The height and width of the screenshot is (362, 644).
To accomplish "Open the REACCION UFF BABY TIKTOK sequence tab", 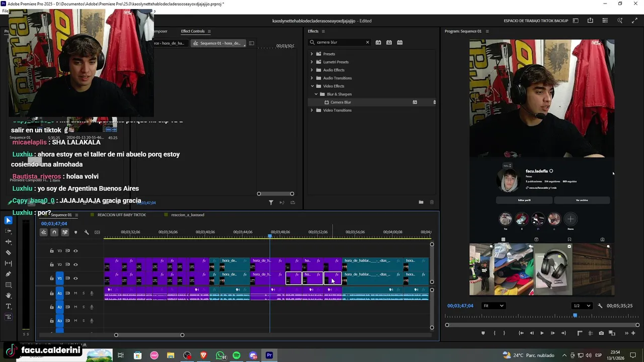I will tap(122, 215).
